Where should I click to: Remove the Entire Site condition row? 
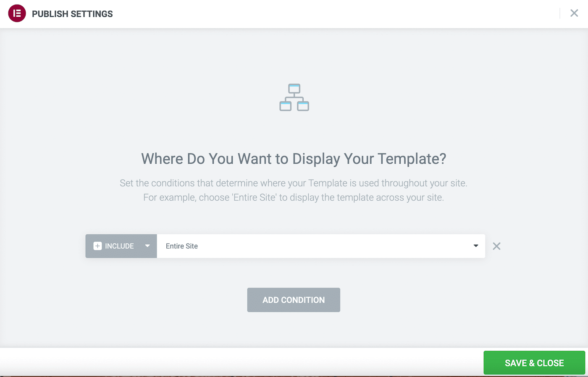point(496,246)
